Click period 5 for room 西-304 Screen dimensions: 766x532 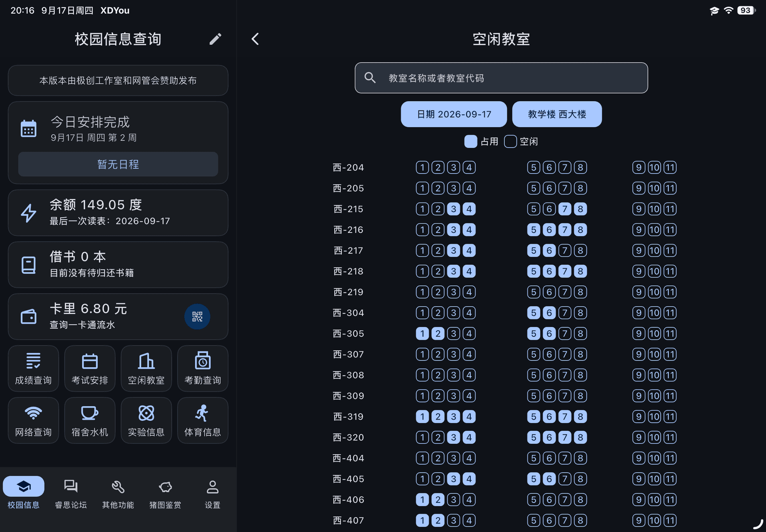[534, 313]
